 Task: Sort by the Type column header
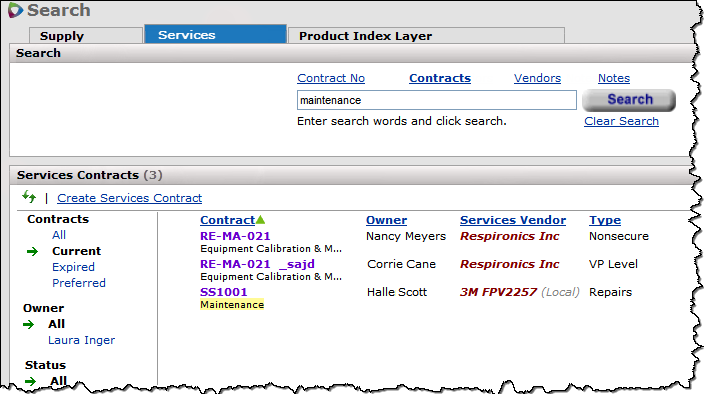click(605, 220)
